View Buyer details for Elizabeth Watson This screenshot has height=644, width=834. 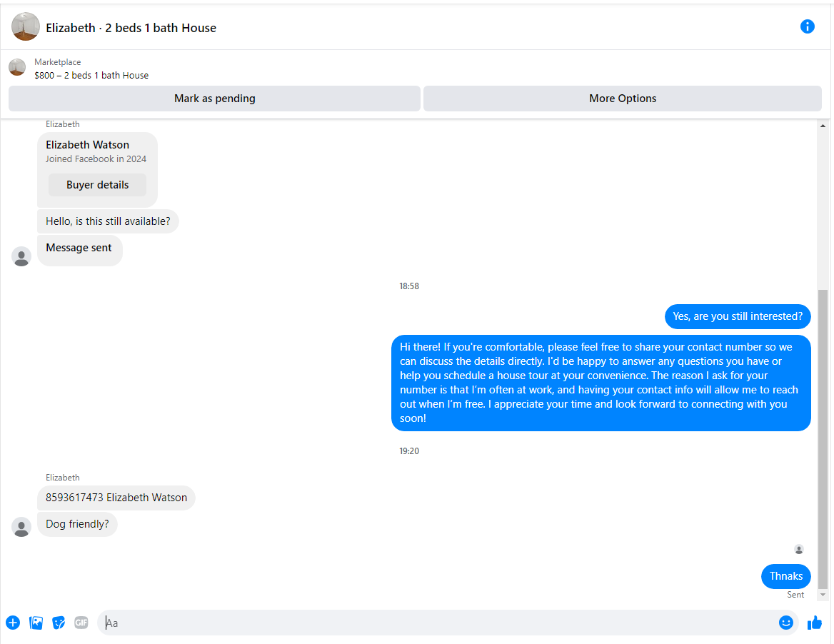(97, 185)
